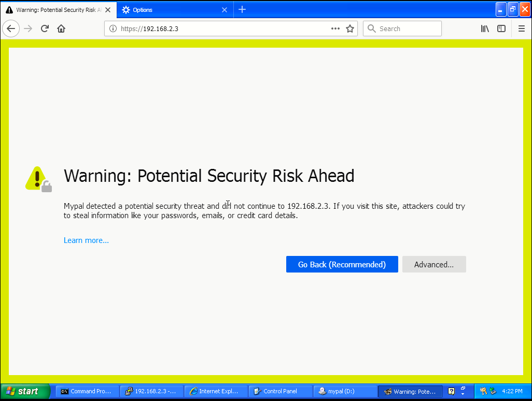
Task: Click the warning triangle lock icon
Action: click(38, 179)
